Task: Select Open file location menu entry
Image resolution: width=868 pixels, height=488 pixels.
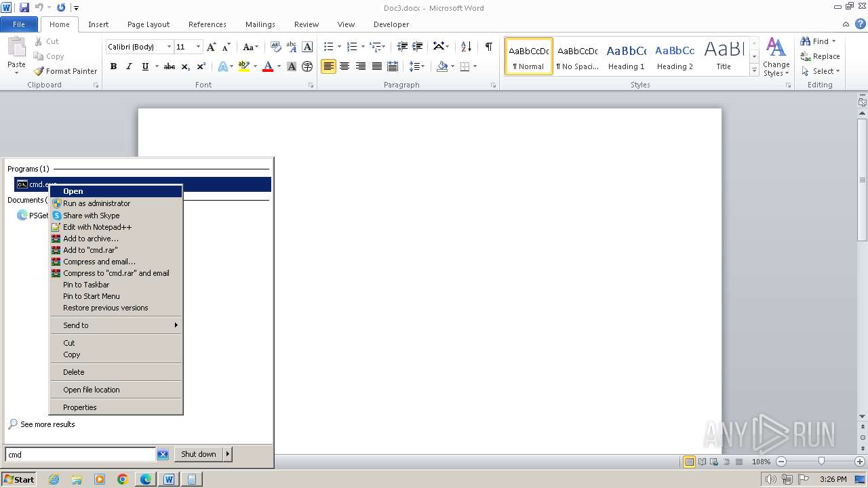Action: (116, 390)
